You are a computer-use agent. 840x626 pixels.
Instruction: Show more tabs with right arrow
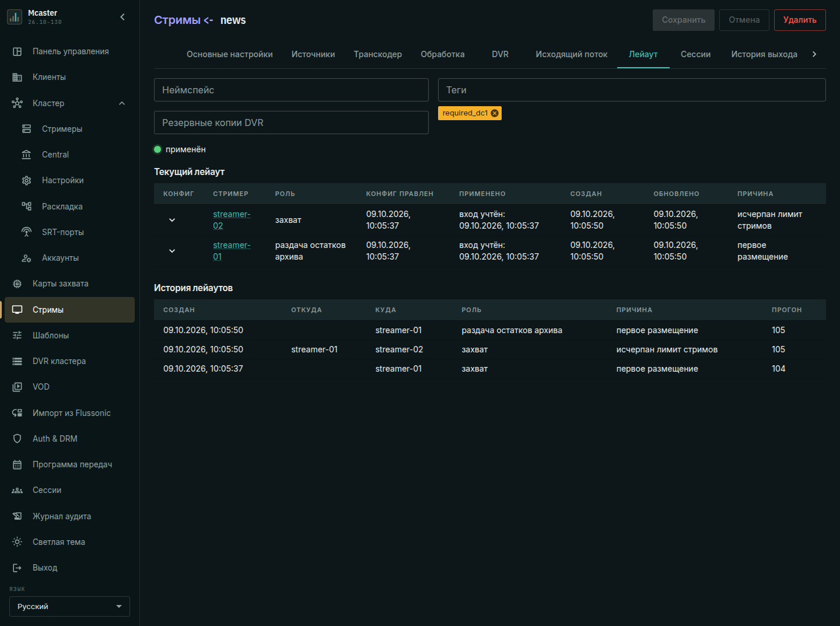[814, 54]
